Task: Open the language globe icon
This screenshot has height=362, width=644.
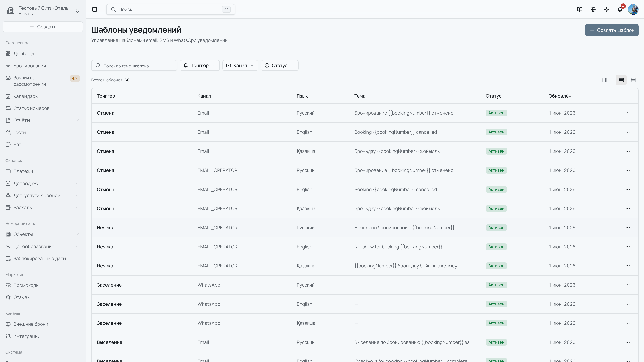Action: (x=593, y=9)
